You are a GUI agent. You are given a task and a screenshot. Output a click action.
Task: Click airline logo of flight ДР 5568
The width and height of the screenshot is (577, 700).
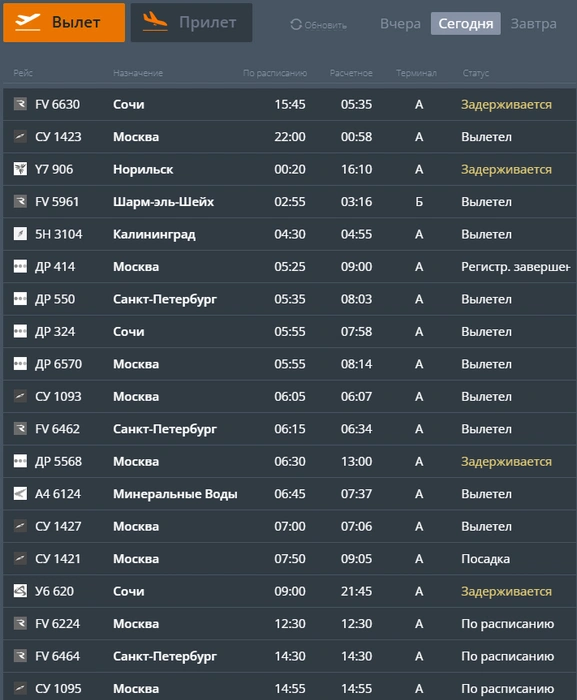[x=20, y=461]
